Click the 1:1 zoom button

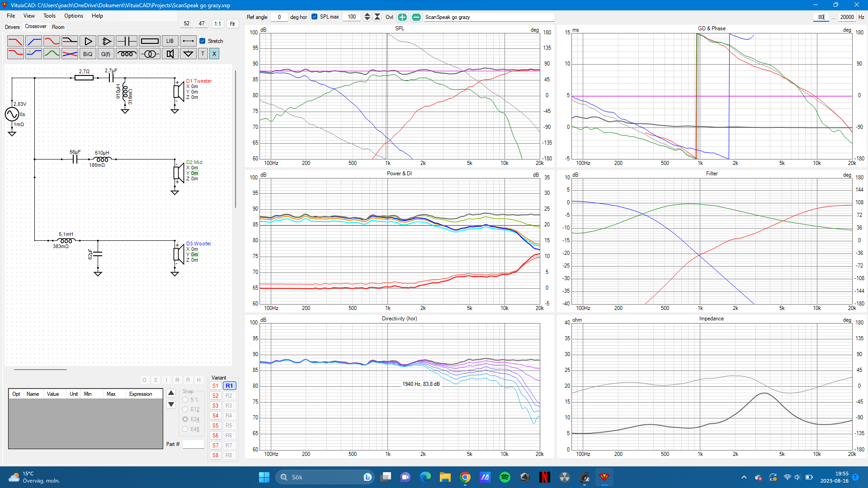coord(217,24)
